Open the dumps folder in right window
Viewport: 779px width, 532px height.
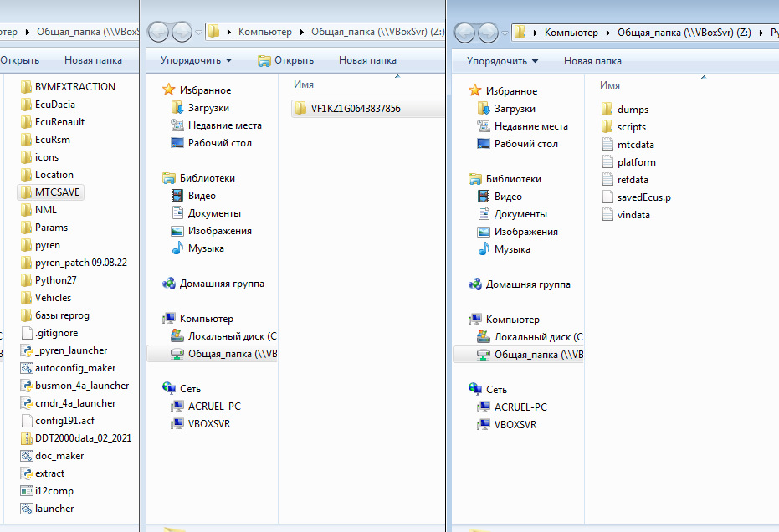(x=626, y=110)
